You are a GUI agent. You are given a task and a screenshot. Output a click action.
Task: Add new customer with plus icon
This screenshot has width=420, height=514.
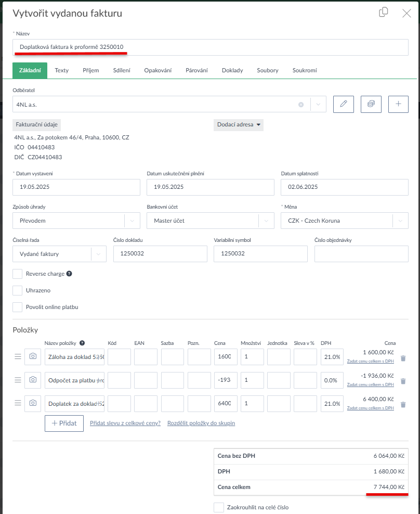pos(398,104)
